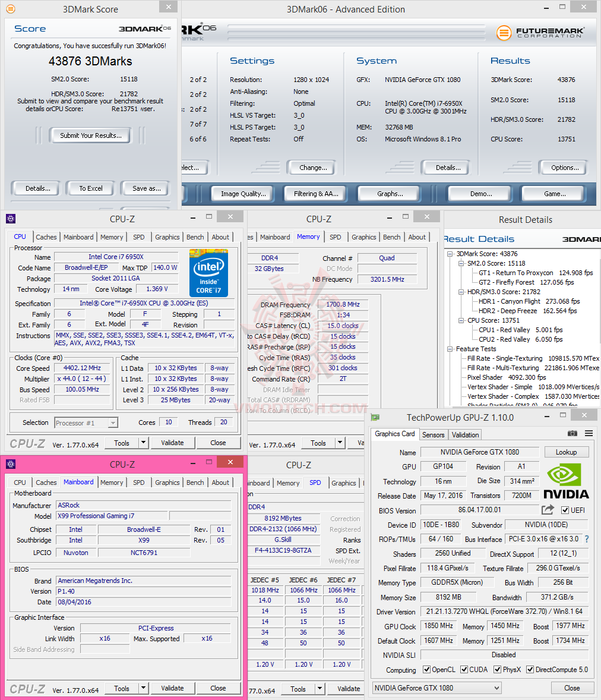The width and height of the screenshot is (601, 700).
Task: Open the Tools dropdown arrow in CPU tab window
Action: tap(143, 443)
